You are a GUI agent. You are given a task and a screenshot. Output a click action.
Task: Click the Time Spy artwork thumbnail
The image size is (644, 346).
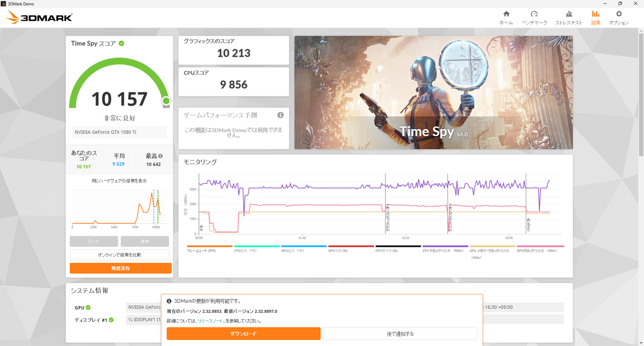(x=434, y=93)
